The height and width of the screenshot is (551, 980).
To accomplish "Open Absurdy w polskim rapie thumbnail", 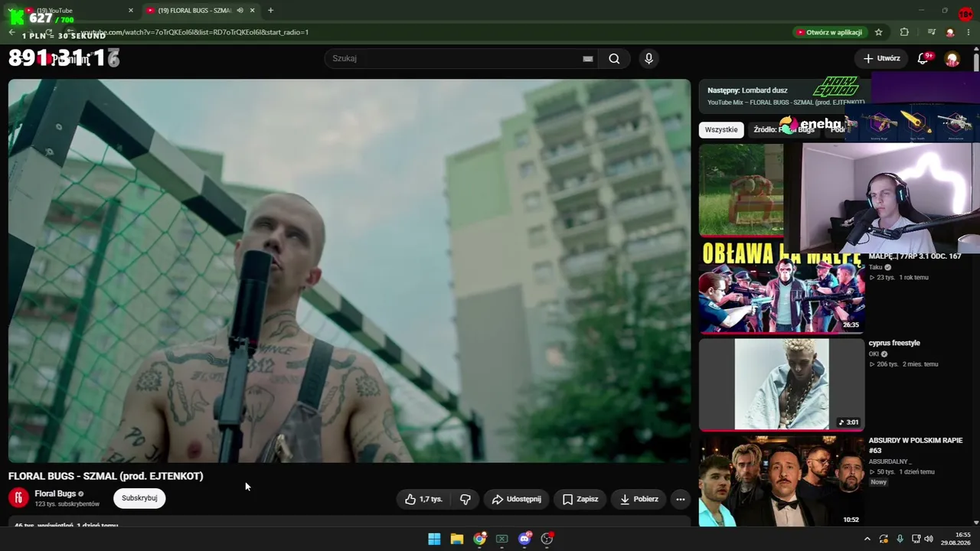I will coord(782,481).
